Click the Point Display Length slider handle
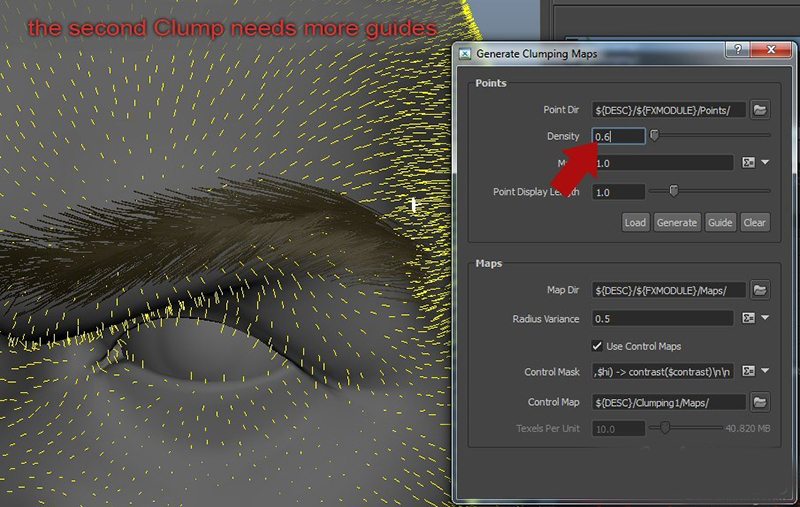The height and width of the screenshot is (507, 800). point(673,191)
